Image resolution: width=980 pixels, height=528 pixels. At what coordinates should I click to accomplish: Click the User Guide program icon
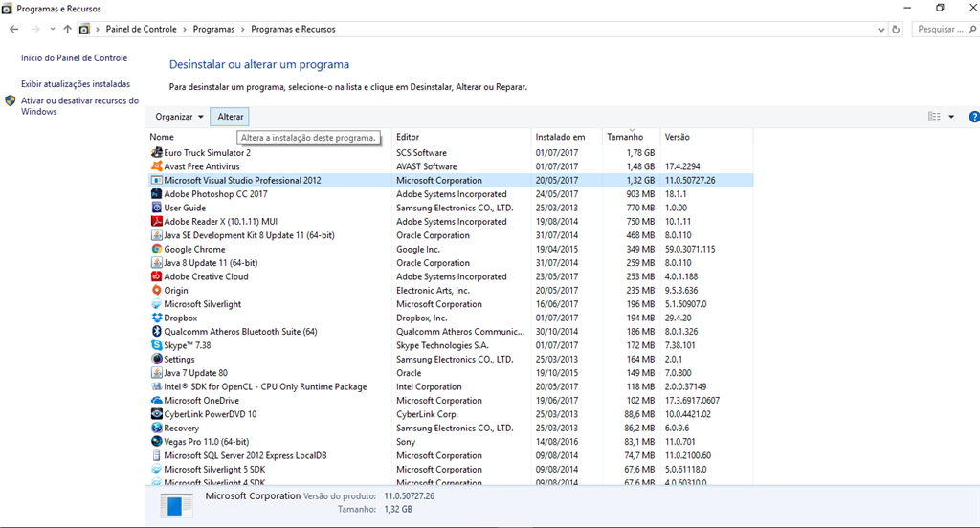(x=157, y=208)
